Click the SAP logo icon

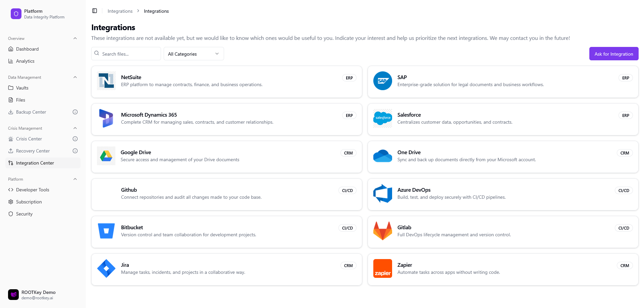tap(382, 81)
